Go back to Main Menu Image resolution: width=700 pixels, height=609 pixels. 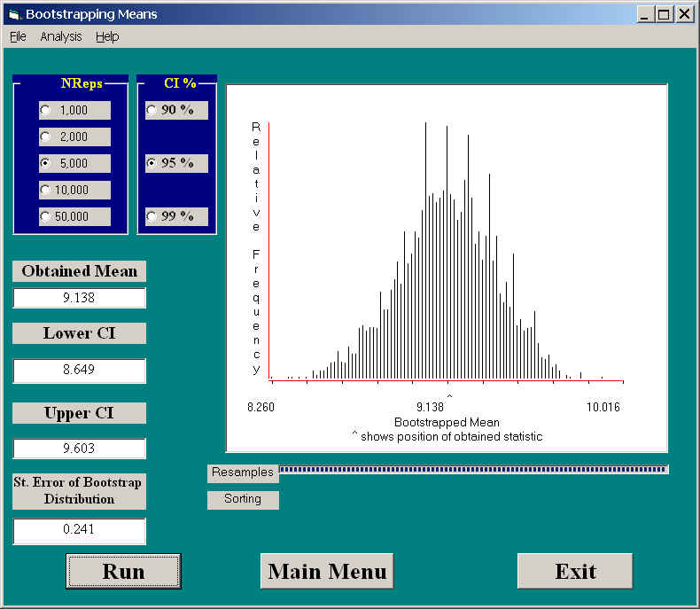pyautogui.click(x=327, y=571)
